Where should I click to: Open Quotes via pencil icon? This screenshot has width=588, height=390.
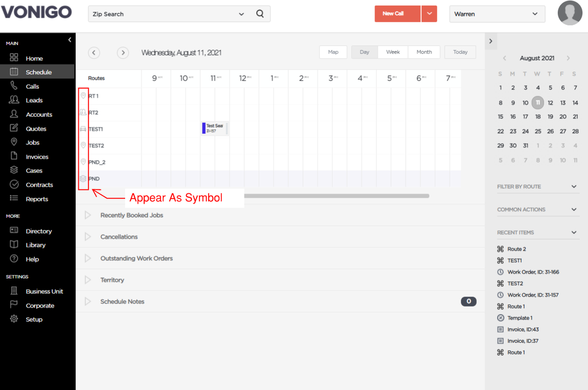click(14, 128)
